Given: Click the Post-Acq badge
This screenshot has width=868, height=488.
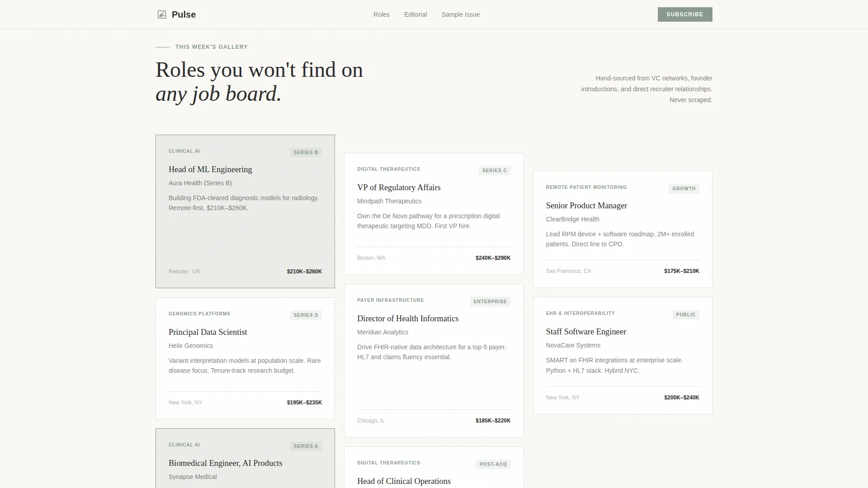Looking at the screenshot, I should coord(493,464).
